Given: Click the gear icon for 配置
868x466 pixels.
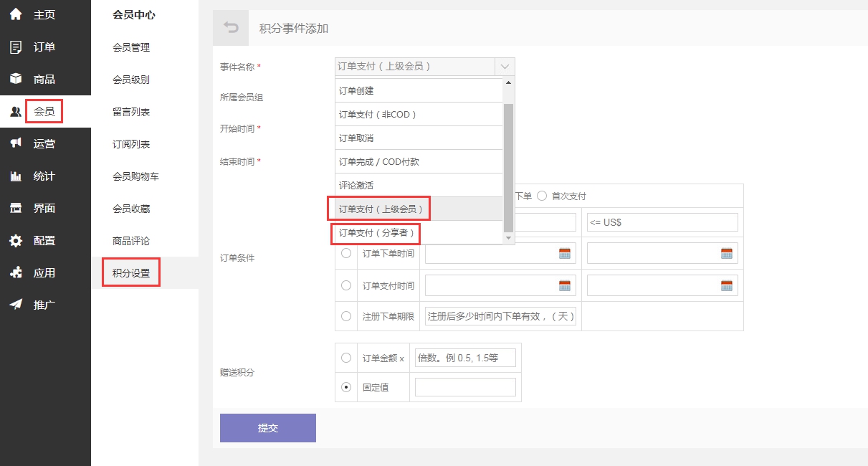Looking at the screenshot, I should coord(16,241).
